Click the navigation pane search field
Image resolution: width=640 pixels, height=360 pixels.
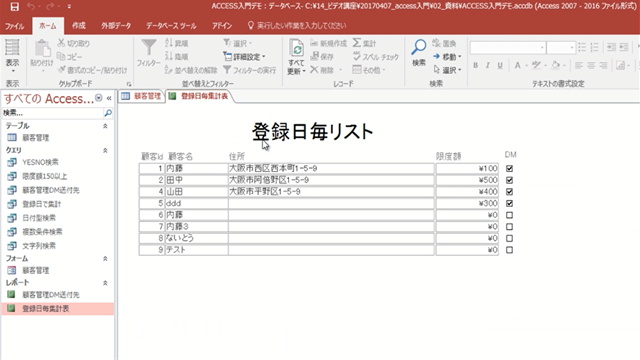pyautogui.click(x=52, y=113)
